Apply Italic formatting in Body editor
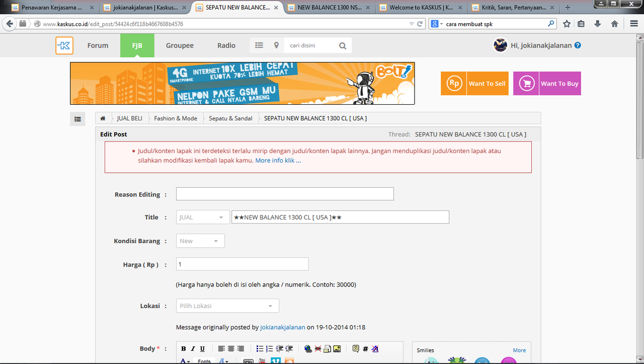This screenshot has width=644, height=364. point(193,348)
